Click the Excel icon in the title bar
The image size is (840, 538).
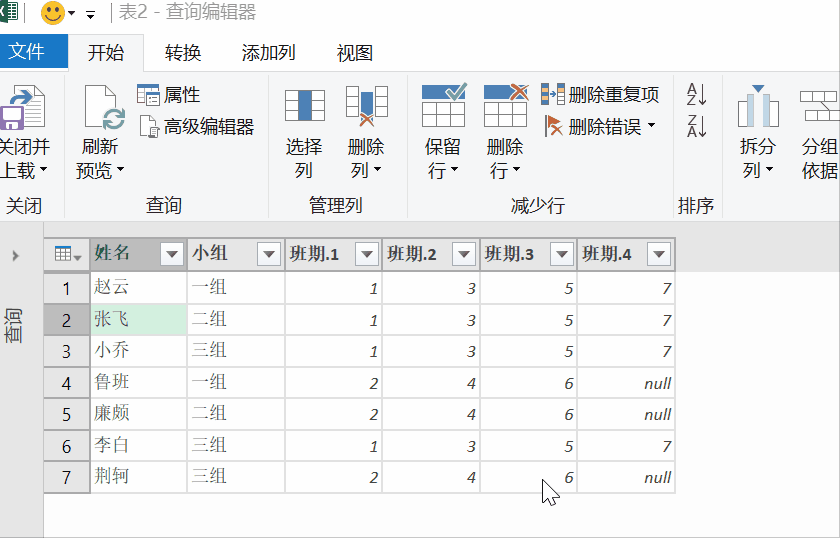(x=9, y=12)
